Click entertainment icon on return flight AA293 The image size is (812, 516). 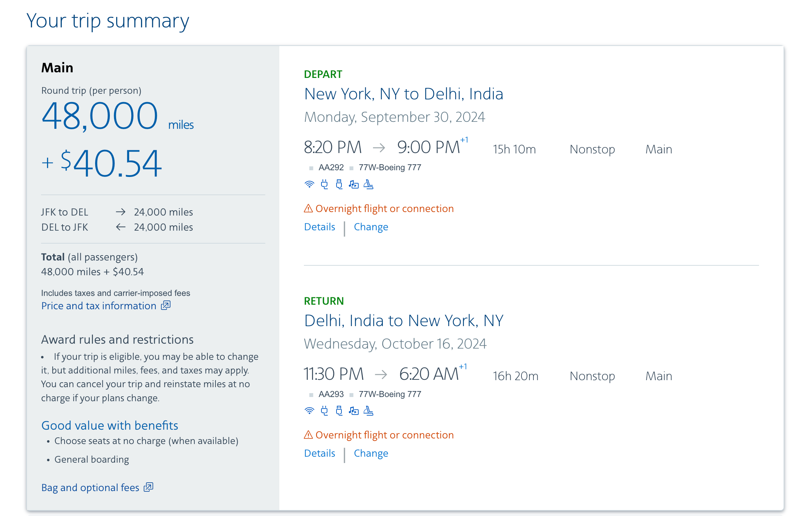(353, 411)
